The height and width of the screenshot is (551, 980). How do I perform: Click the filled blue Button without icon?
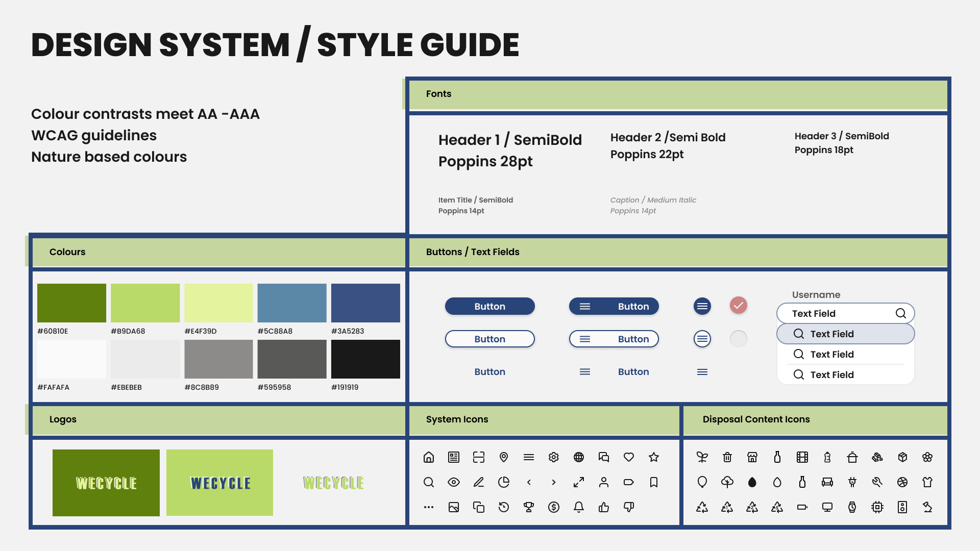click(489, 306)
